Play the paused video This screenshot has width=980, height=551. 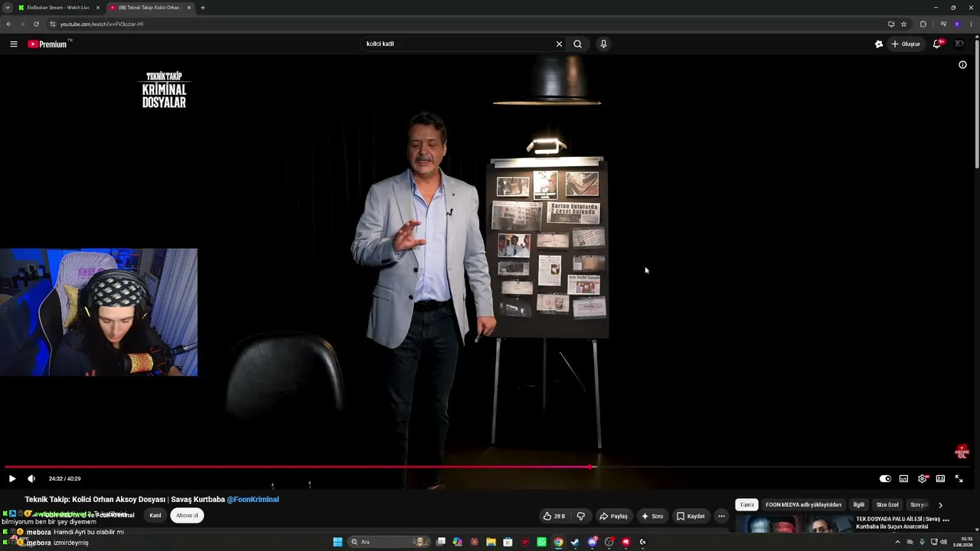12,478
